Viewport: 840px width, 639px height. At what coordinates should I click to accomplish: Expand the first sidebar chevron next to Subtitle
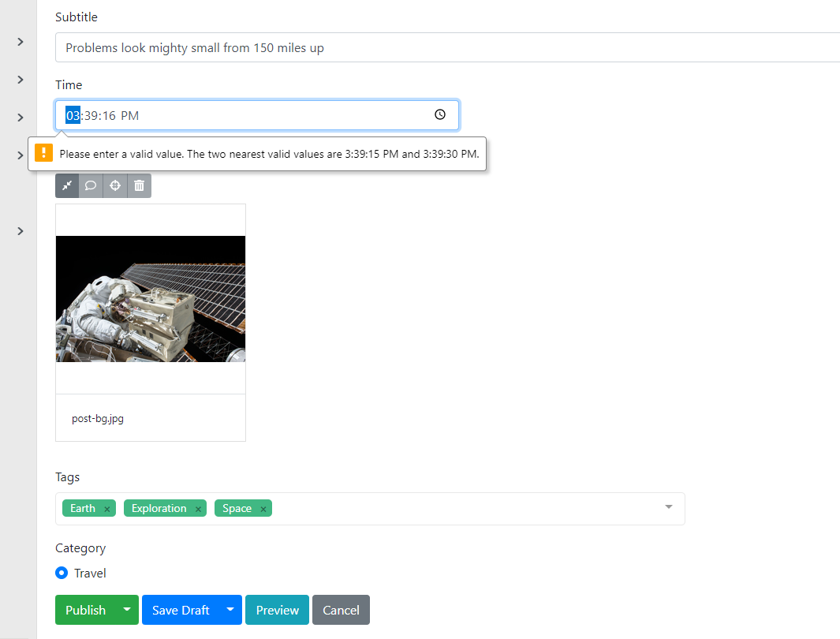[21, 42]
